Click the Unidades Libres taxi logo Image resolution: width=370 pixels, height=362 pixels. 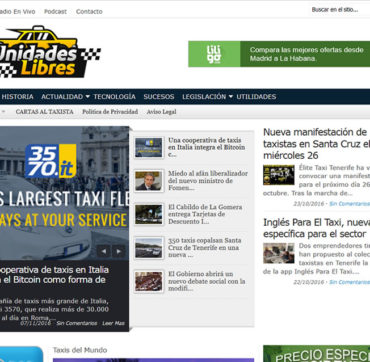pyautogui.click(x=49, y=52)
